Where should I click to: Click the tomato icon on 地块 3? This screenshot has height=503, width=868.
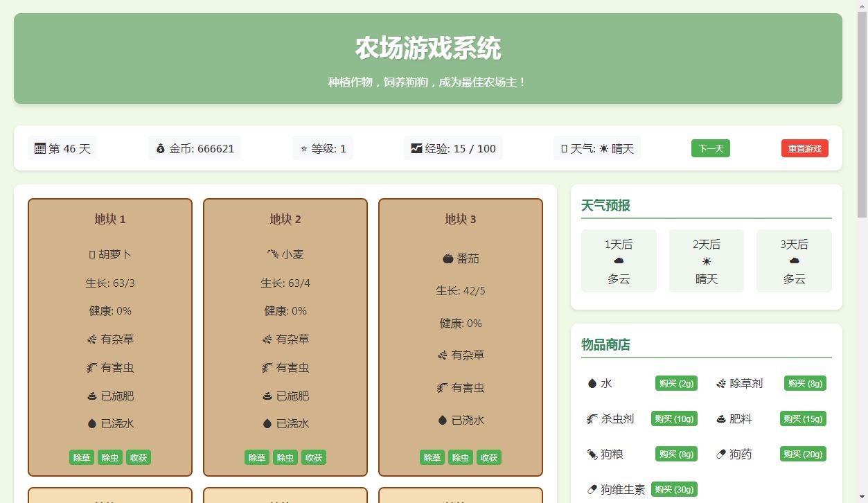click(448, 258)
